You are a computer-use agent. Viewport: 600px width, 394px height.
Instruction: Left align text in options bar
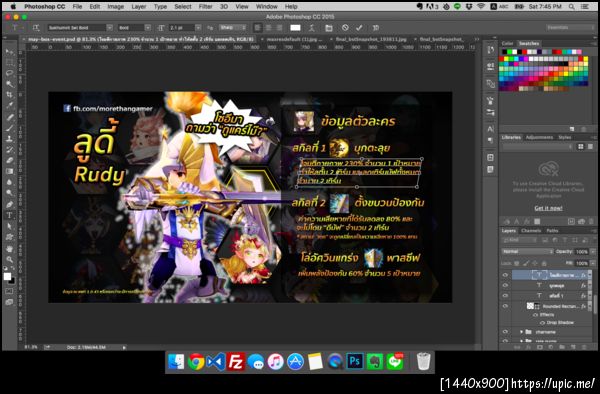[x=258, y=28]
